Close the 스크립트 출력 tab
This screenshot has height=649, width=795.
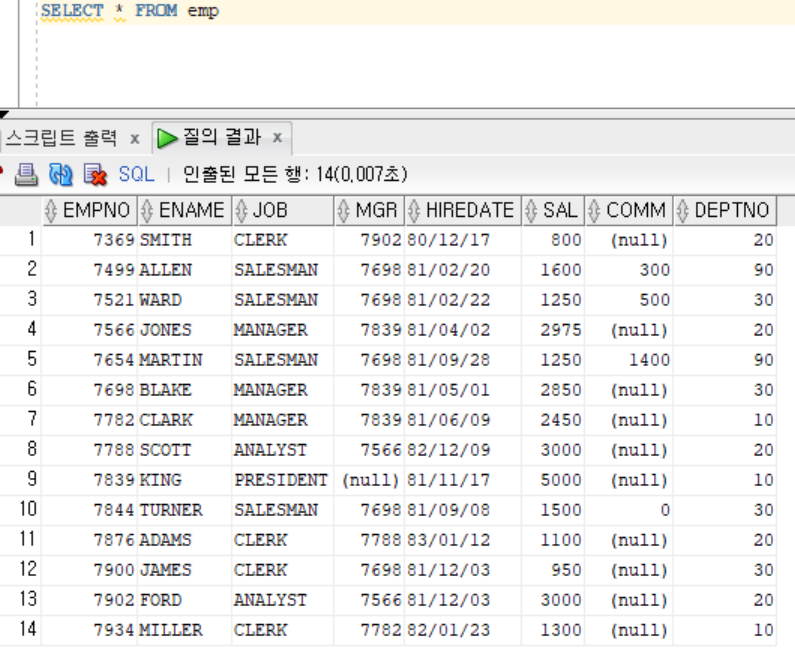point(134,138)
